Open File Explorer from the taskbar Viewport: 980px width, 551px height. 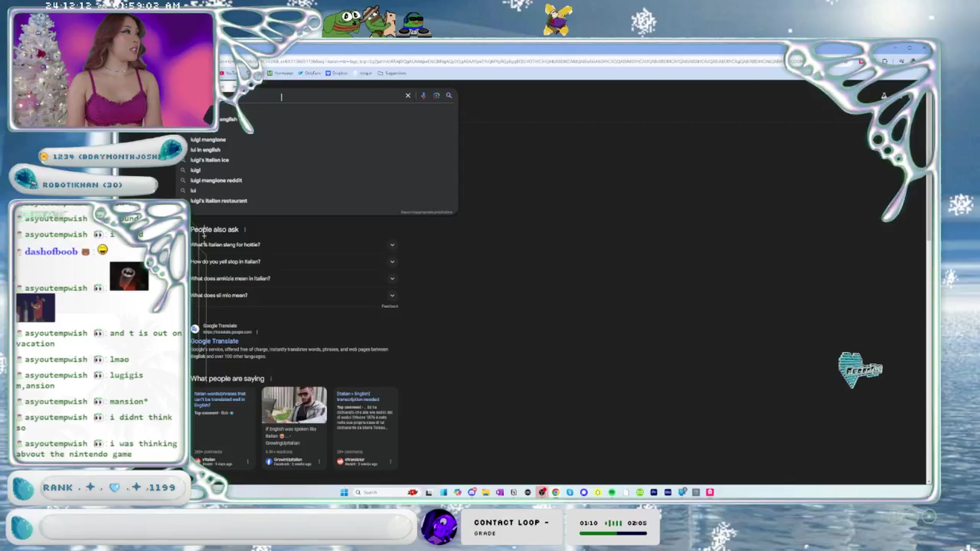click(485, 492)
